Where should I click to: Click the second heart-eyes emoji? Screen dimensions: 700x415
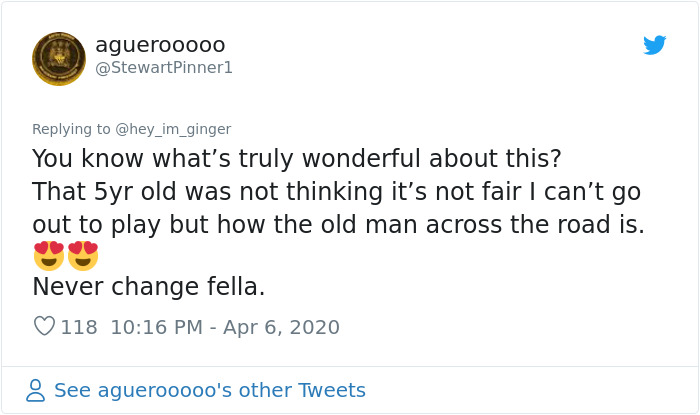83,256
